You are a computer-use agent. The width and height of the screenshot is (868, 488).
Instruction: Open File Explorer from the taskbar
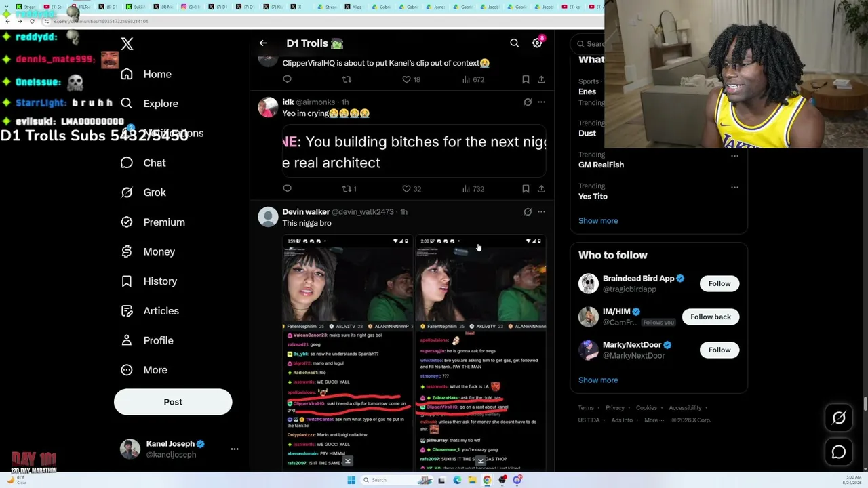coord(472,480)
